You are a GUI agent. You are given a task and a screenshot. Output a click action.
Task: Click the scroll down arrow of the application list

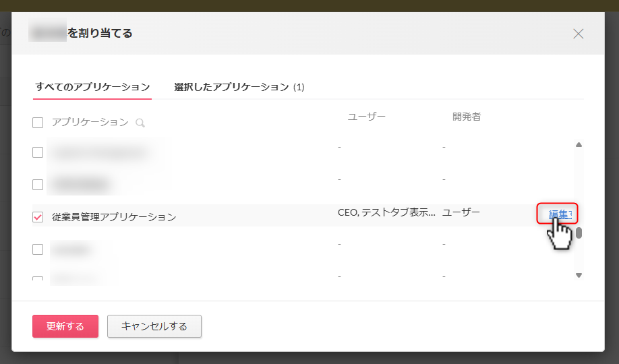pyautogui.click(x=578, y=275)
